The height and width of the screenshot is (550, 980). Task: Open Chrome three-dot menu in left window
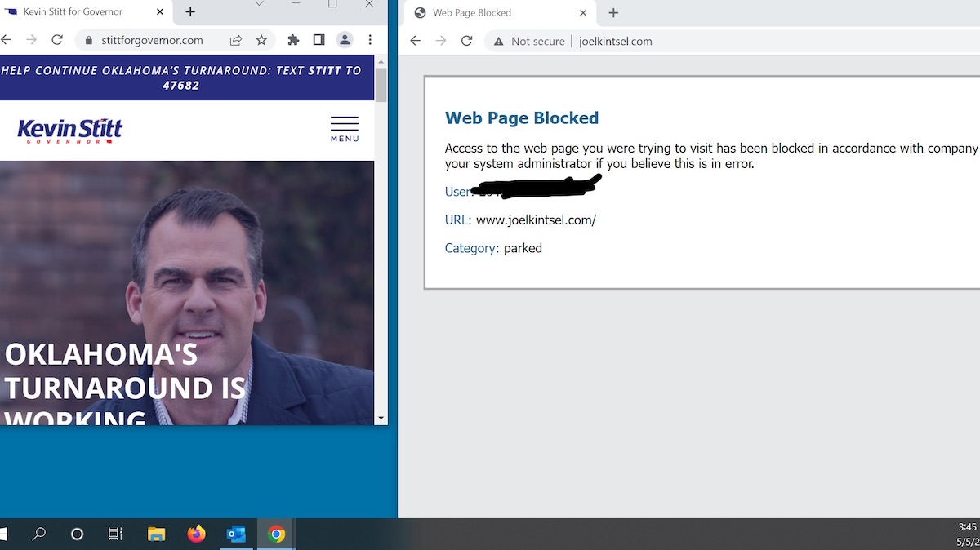tap(370, 40)
